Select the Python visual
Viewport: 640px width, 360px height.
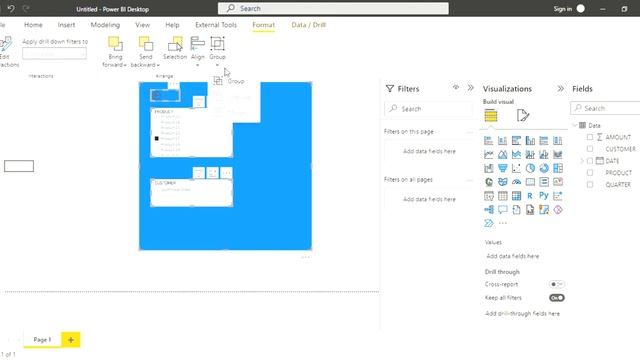pyautogui.click(x=544, y=196)
